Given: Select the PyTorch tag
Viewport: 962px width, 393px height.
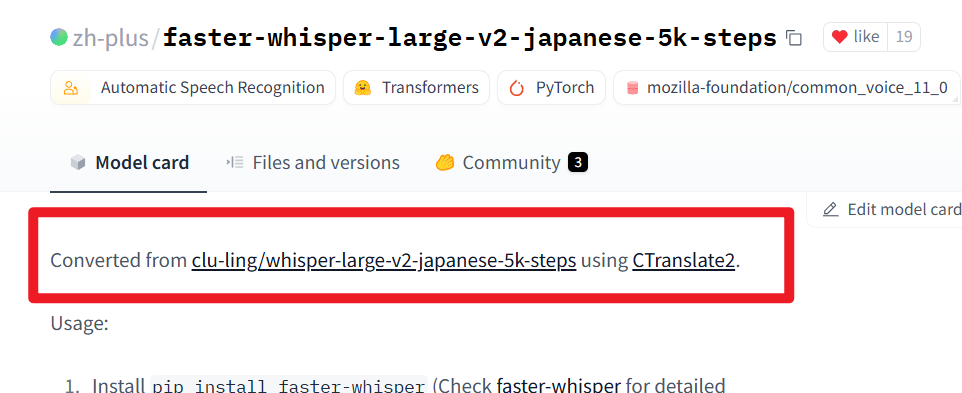Looking at the screenshot, I should [x=551, y=88].
